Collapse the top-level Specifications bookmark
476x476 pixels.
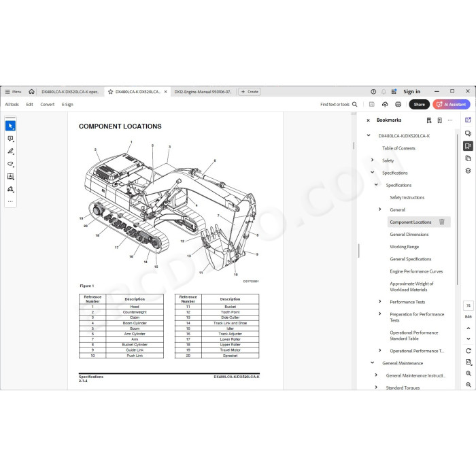373,173
